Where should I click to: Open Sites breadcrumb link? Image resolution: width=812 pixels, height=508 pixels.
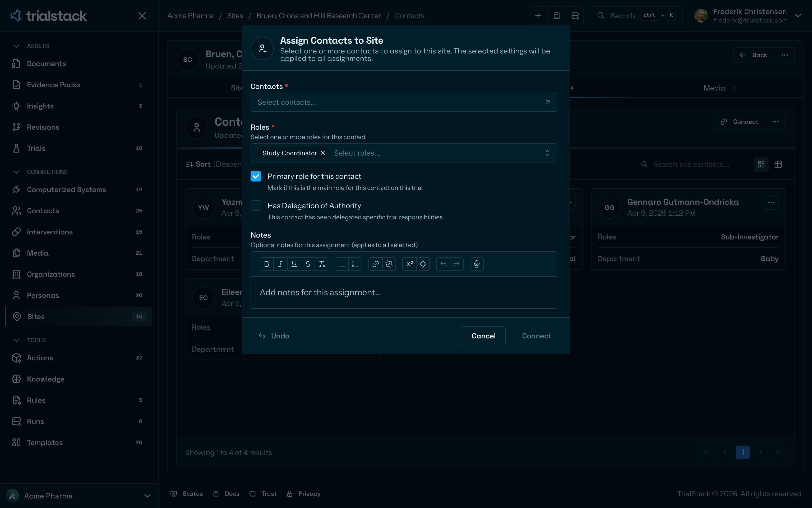[235, 16]
